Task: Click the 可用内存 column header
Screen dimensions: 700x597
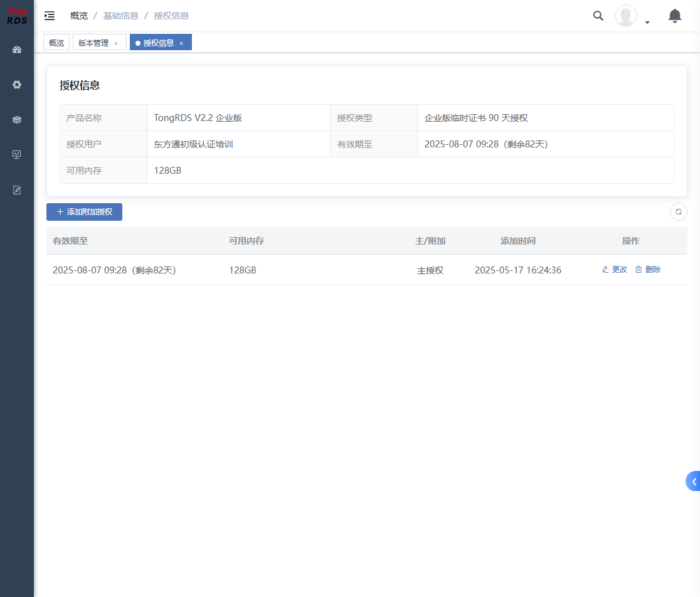Action: click(x=247, y=241)
